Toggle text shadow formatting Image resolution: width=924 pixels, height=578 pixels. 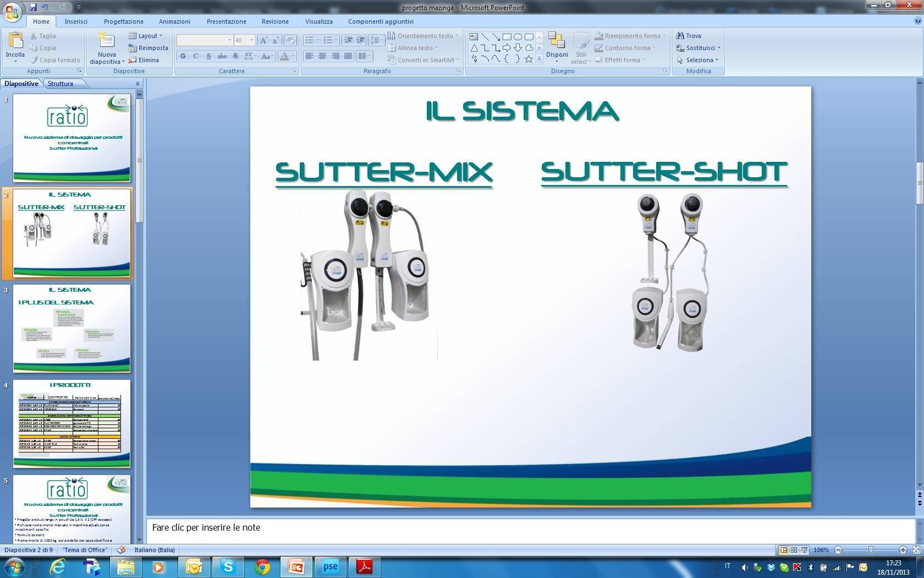click(235, 56)
